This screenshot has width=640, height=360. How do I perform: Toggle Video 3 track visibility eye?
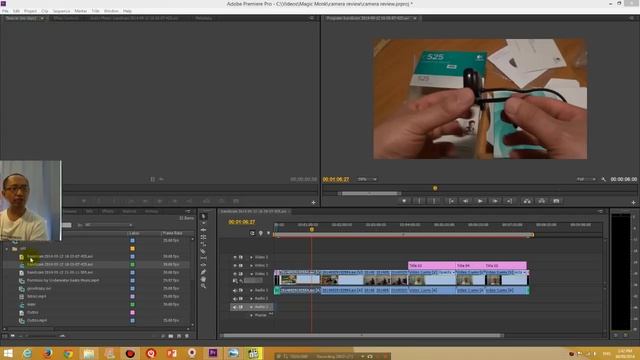[x=235, y=257]
